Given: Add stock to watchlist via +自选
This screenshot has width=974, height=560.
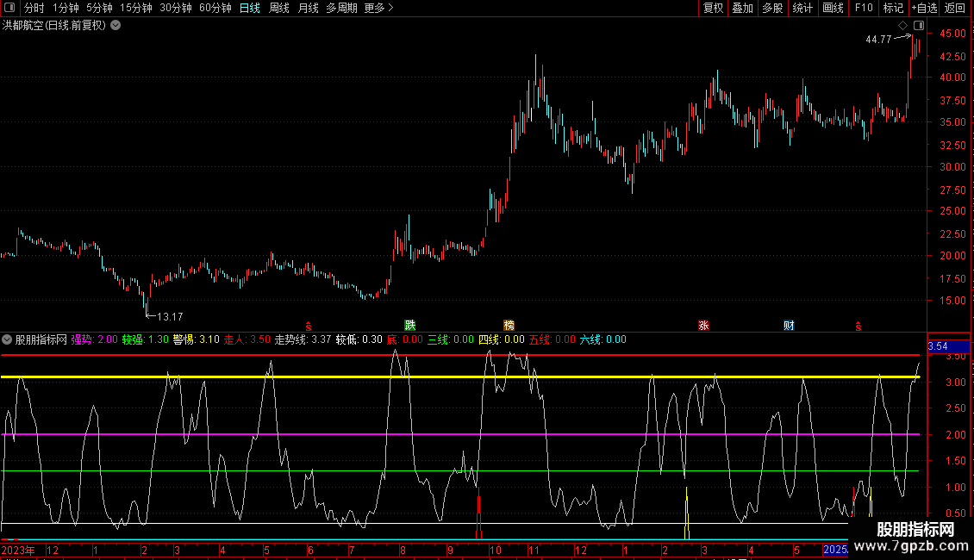Looking at the screenshot, I should click(x=924, y=8).
